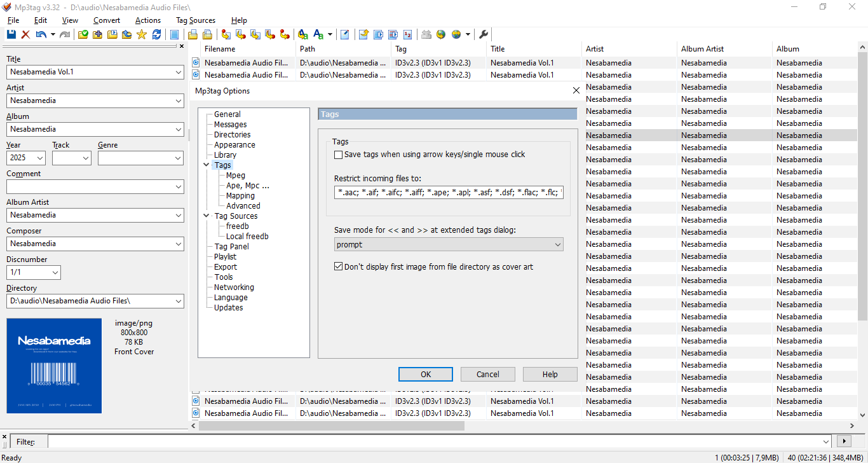Collapse the Tags tree node
The image size is (868, 463).
pos(207,165)
